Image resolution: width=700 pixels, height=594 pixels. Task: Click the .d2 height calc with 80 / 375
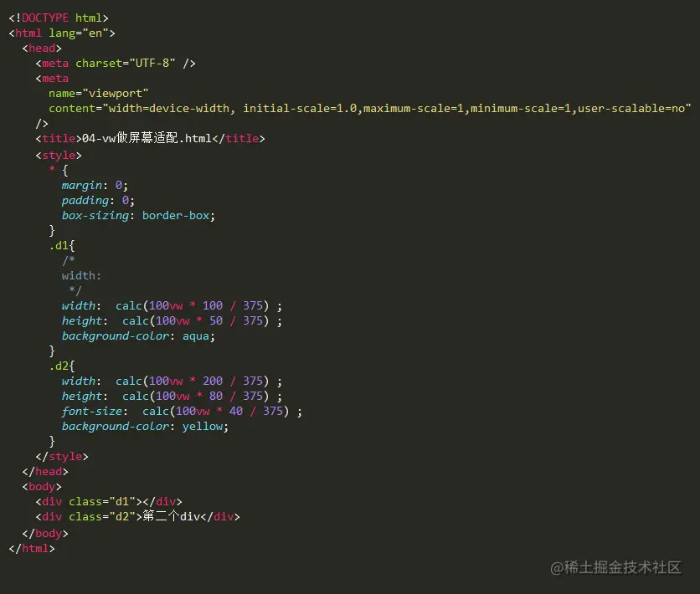pos(172,396)
